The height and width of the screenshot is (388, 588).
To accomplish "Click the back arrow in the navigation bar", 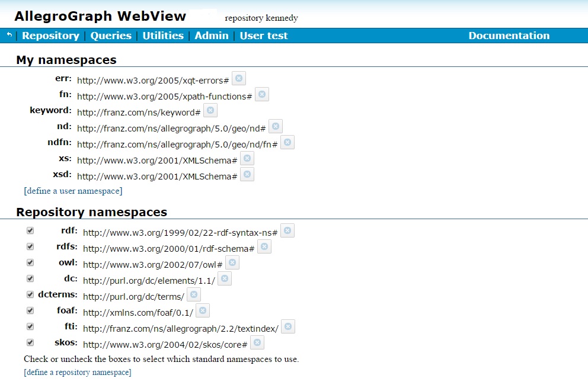I will [7, 36].
